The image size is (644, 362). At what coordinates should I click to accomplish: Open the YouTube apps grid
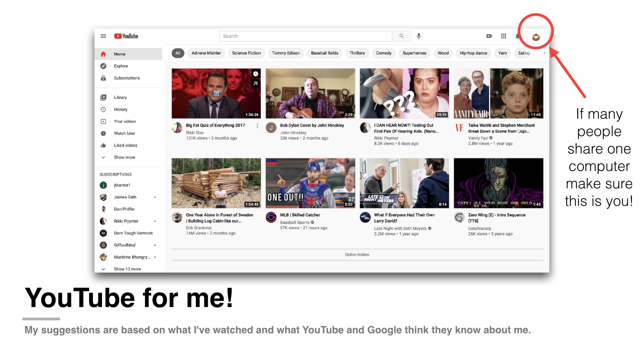503,36
